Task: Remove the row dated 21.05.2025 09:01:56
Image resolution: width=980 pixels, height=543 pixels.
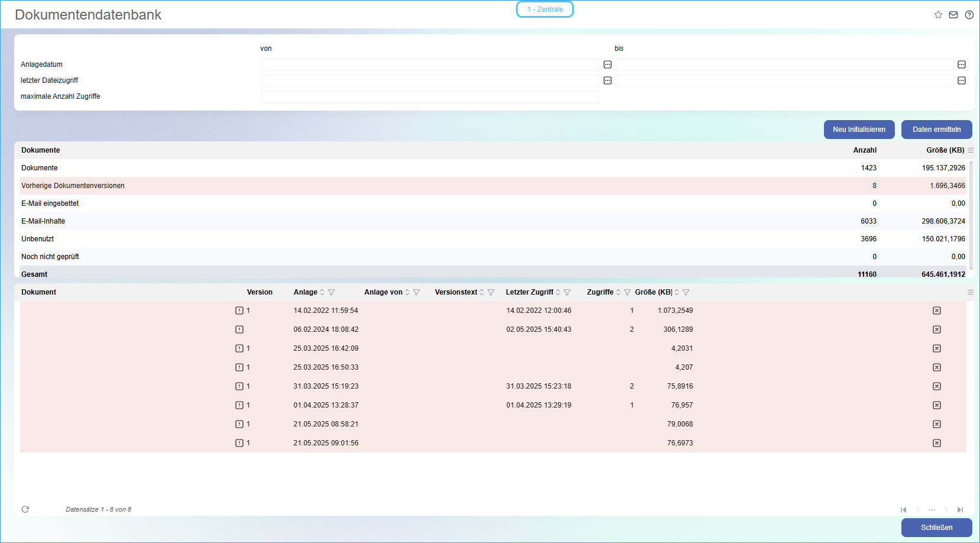Action: click(x=937, y=443)
